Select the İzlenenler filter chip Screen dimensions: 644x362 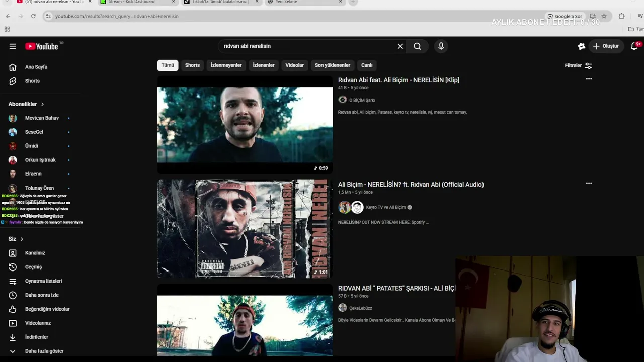[x=264, y=65]
